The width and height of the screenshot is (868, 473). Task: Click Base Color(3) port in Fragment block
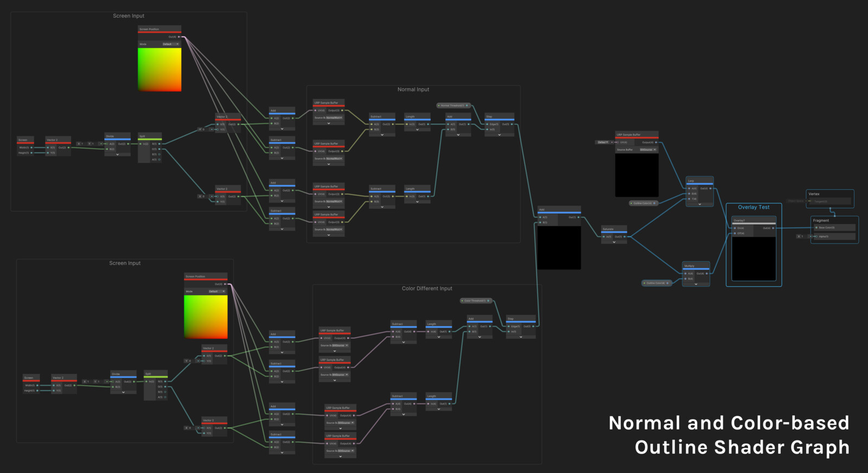816,228
